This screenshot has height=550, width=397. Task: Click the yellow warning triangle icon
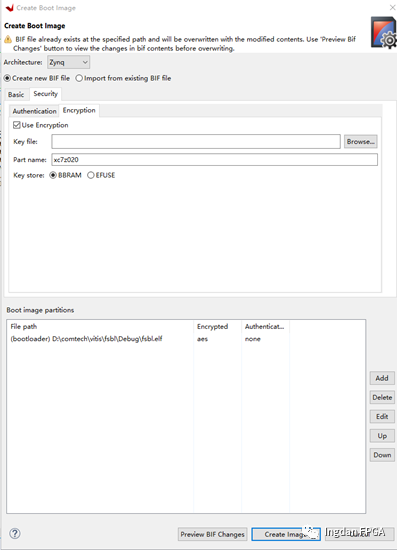(x=8, y=39)
